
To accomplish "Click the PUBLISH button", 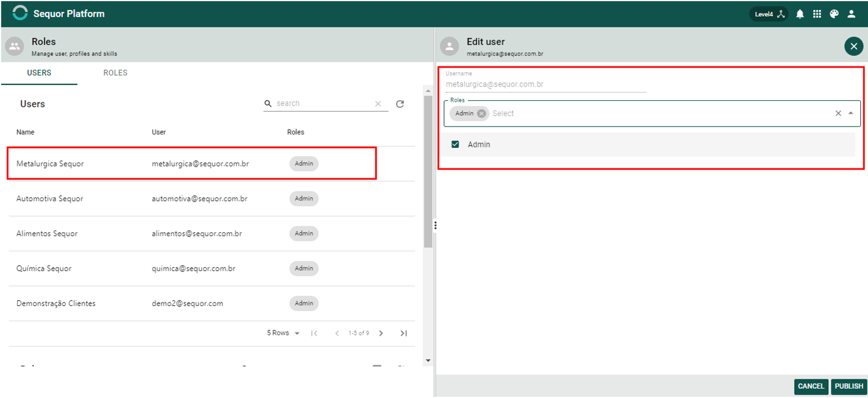I will 849,386.
